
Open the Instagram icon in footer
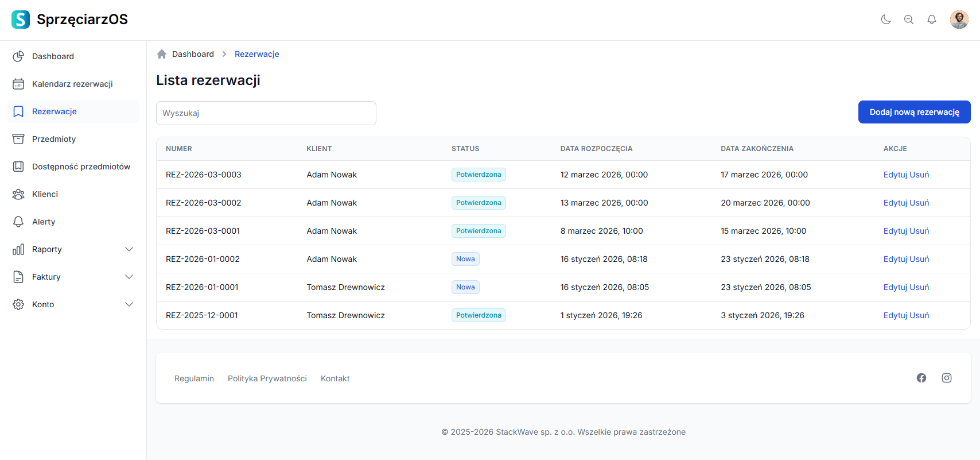pos(947,378)
